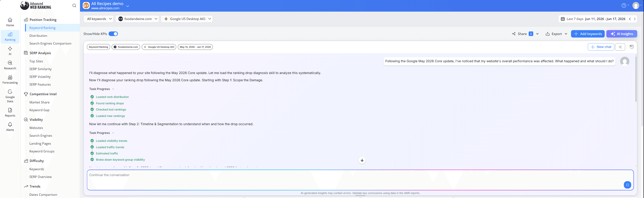Open the Share dropdown

525,34
